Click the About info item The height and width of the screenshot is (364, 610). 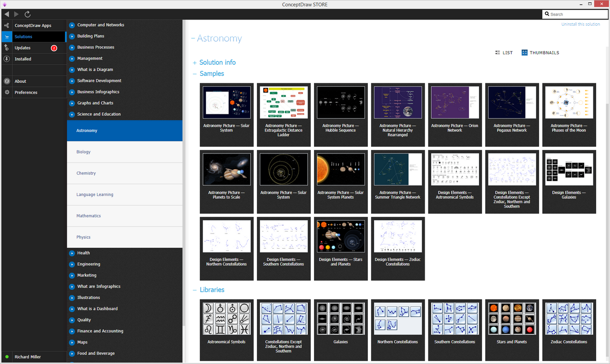tap(20, 81)
